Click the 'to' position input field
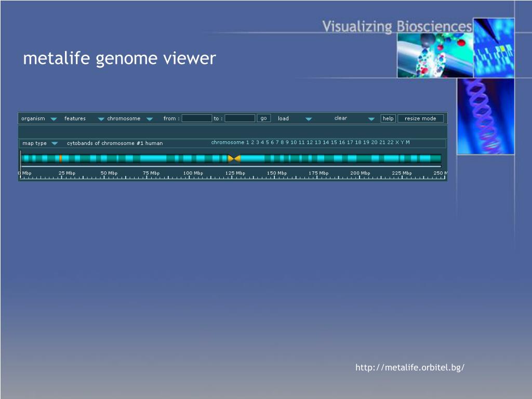 tap(240, 118)
